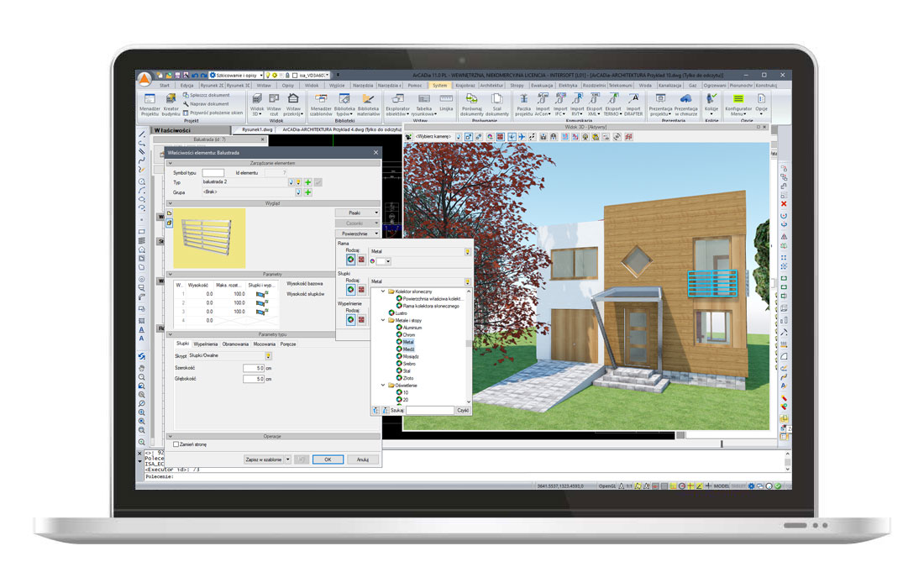Viewport: 924px width, 588px height.
Task: Open Biblioteka materiałów
Action: (x=368, y=103)
